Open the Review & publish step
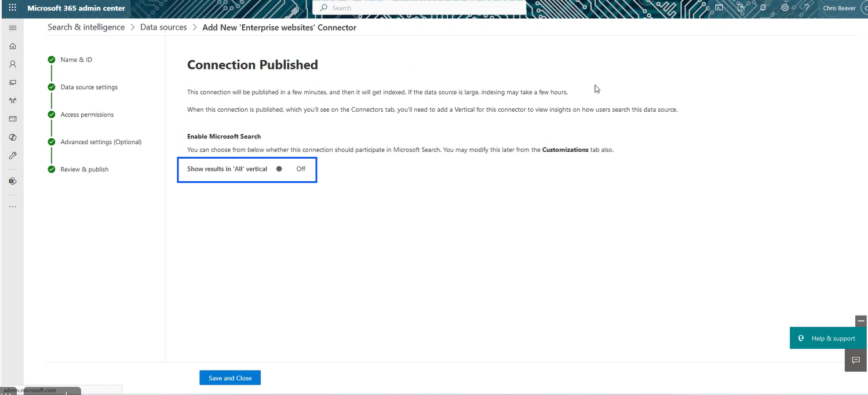The height and width of the screenshot is (395, 868). 85,169
